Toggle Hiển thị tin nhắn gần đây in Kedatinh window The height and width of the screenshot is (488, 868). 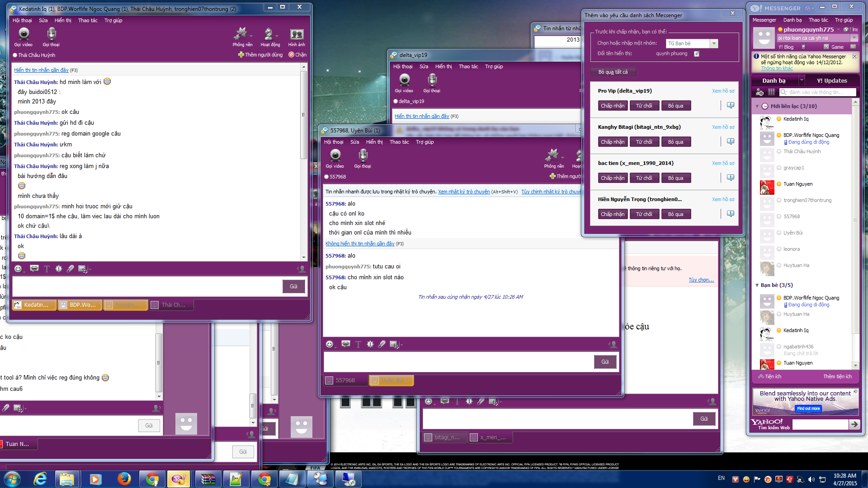[41, 70]
